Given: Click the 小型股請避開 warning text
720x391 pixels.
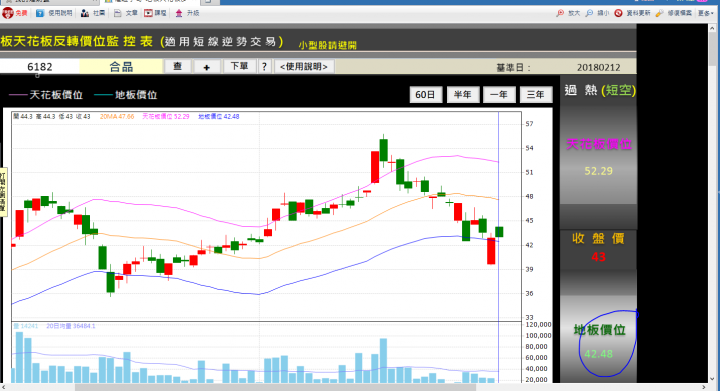Looking at the screenshot, I should click(x=327, y=45).
